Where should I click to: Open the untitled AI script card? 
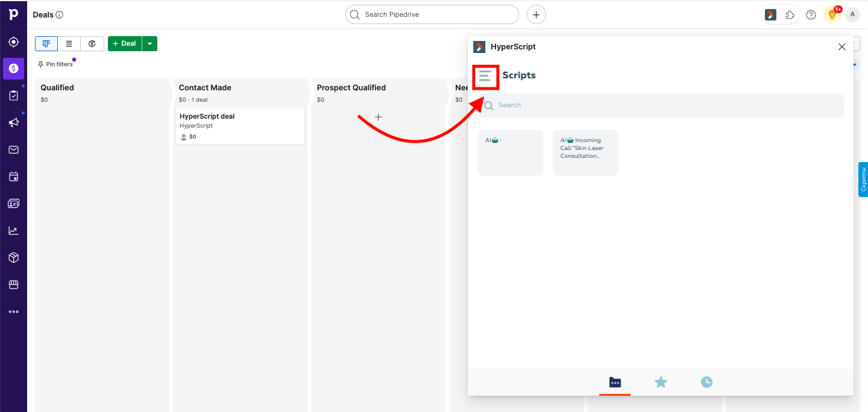pyautogui.click(x=510, y=152)
